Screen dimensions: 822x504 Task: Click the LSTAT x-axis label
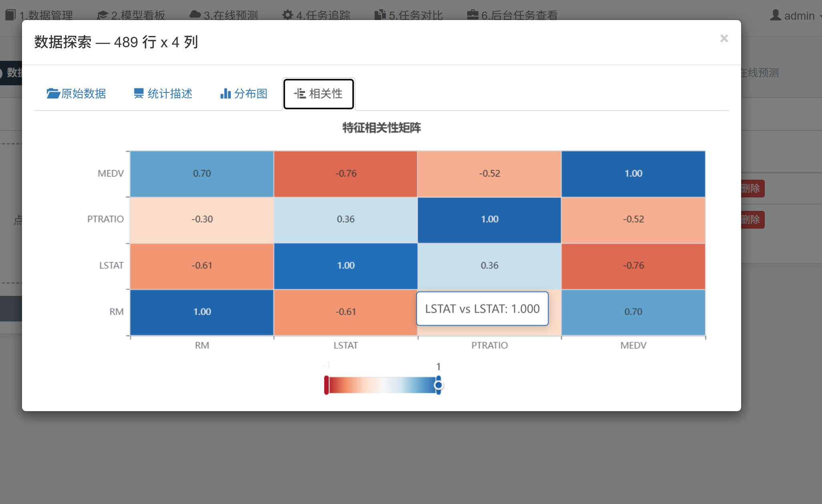[x=346, y=345]
